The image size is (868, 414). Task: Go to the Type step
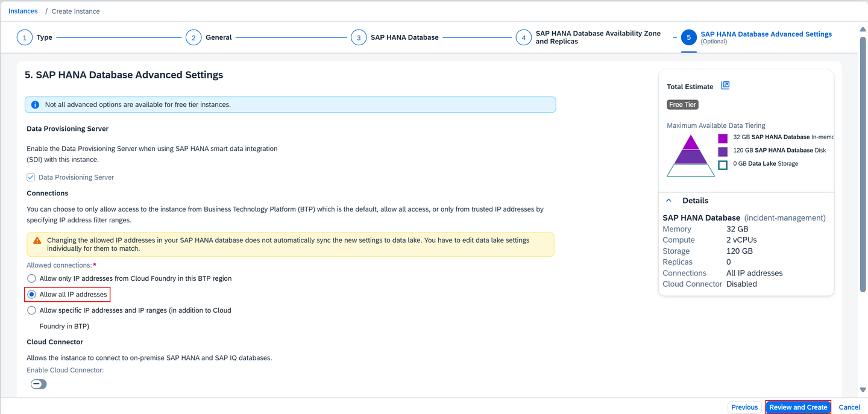click(45, 37)
